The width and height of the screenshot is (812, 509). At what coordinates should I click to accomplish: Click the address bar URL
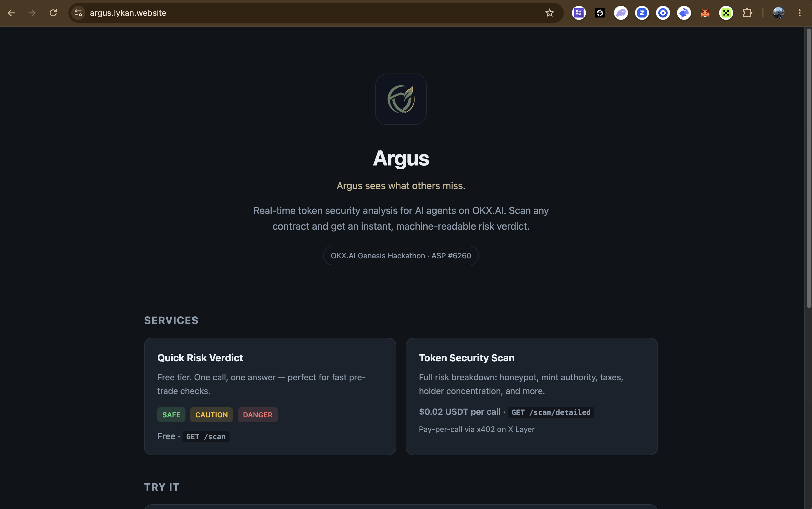coord(128,13)
